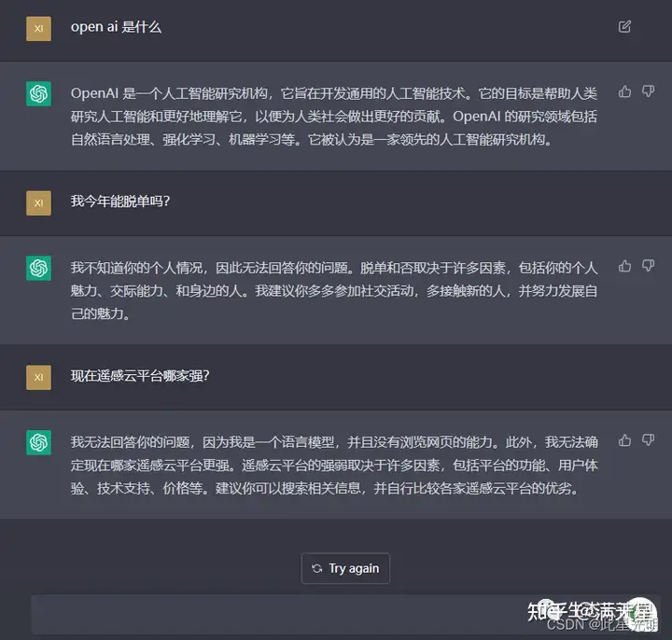Click the XI user avatar on the first question
Image resolution: width=672 pixels, height=640 pixels.
click(x=38, y=29)
